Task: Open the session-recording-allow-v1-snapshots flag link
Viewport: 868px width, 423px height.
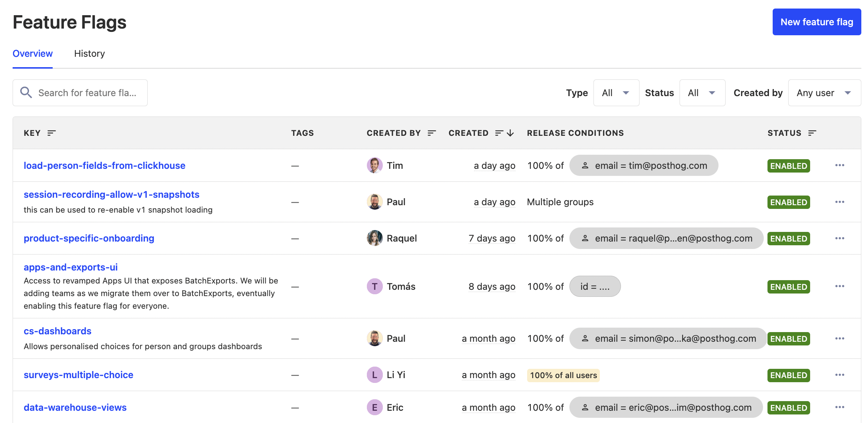Action: (111, 194)
